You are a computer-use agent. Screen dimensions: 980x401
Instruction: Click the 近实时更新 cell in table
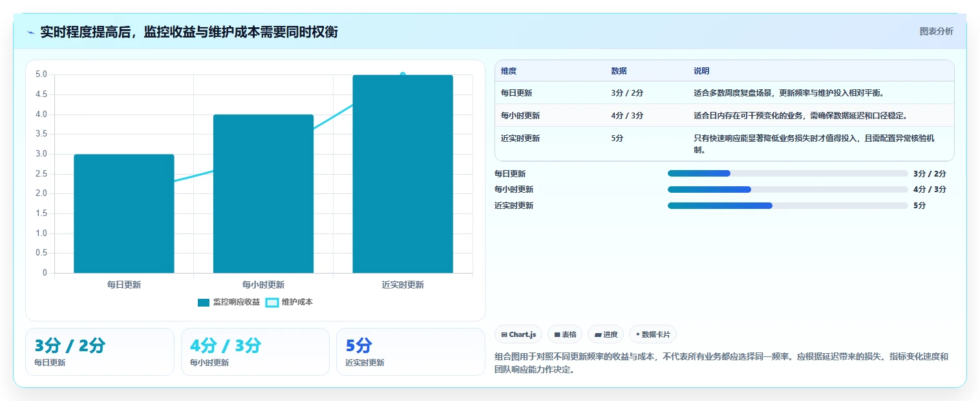[520, 138]
